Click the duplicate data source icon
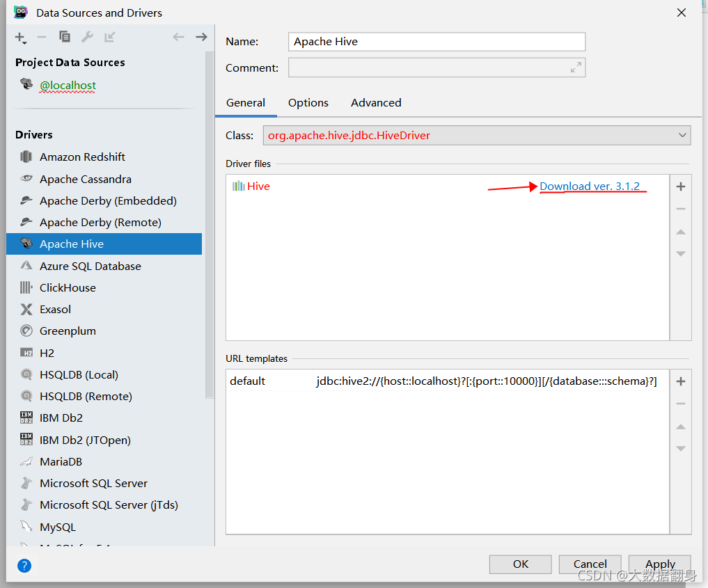This screenshot has height=588, width=708. coord(65,37)
